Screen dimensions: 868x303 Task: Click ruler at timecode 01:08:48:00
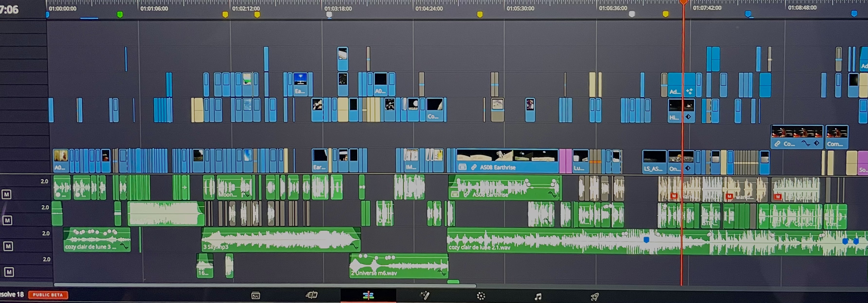click(x=802, y=7)
